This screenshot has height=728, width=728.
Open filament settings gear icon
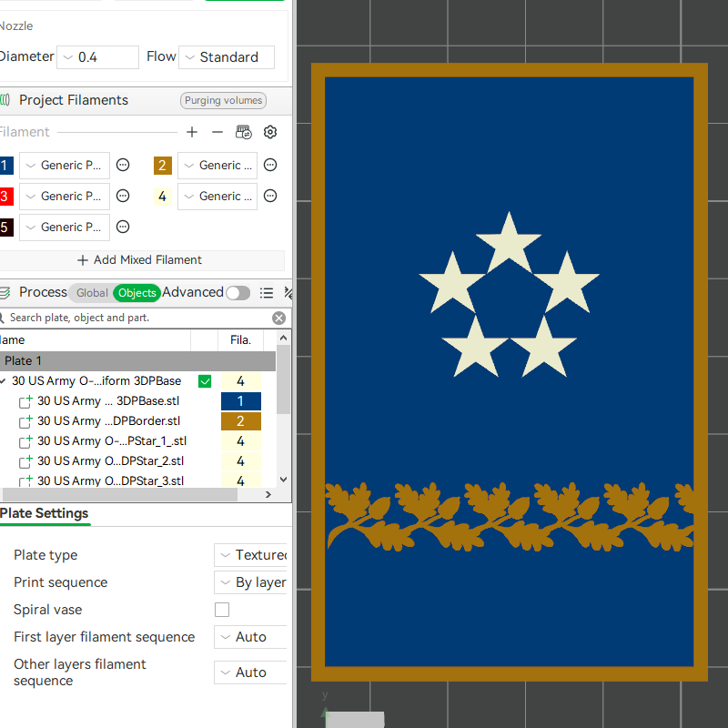270,132
